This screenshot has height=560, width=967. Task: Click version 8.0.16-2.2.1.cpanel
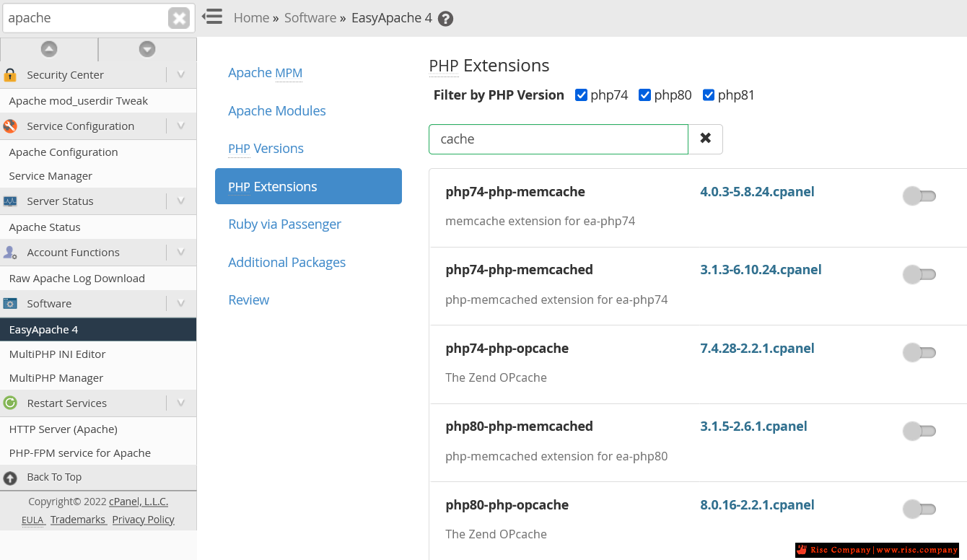pyautogui.click(x=757, y=505)
